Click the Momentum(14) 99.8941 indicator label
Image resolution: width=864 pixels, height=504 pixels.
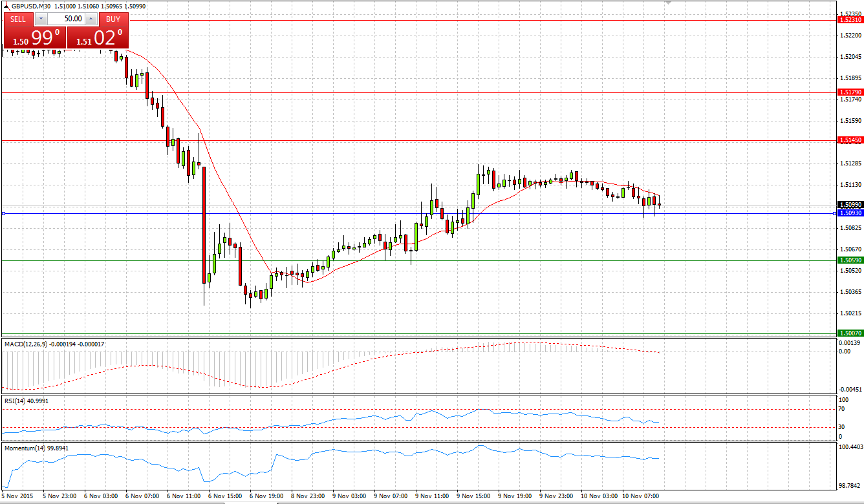click(36, 448)
